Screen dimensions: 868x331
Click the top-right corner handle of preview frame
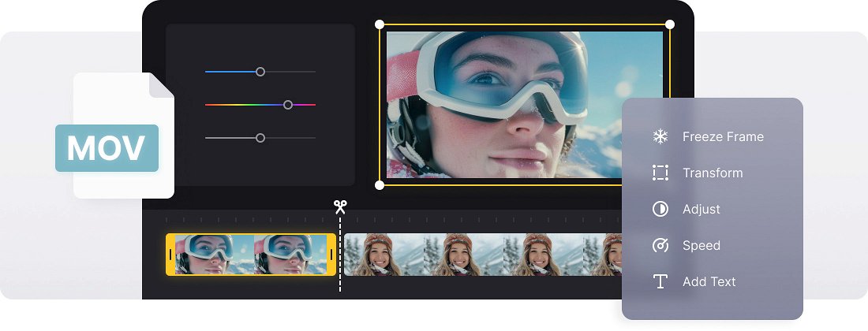point(670,24)
